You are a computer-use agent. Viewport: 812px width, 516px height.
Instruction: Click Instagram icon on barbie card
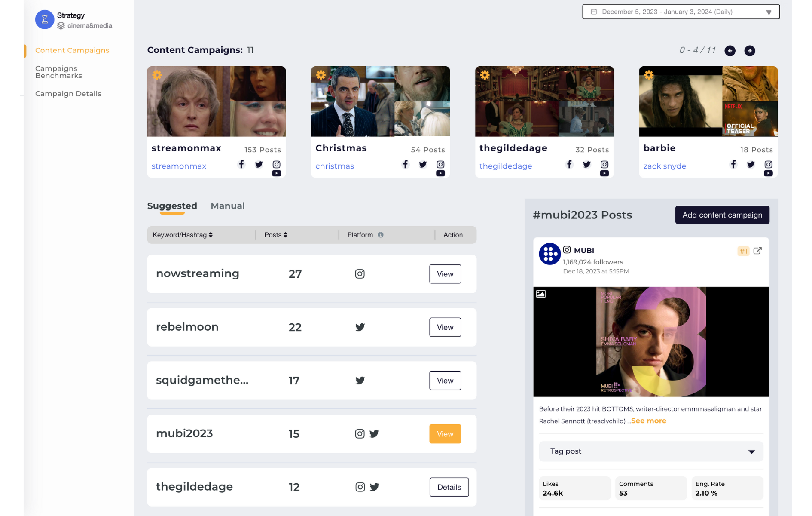coord(769,164)
